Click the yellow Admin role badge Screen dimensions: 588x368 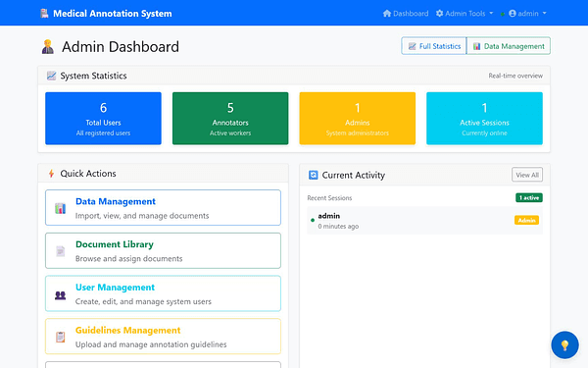pyautogui.click(x=526, y=221)
